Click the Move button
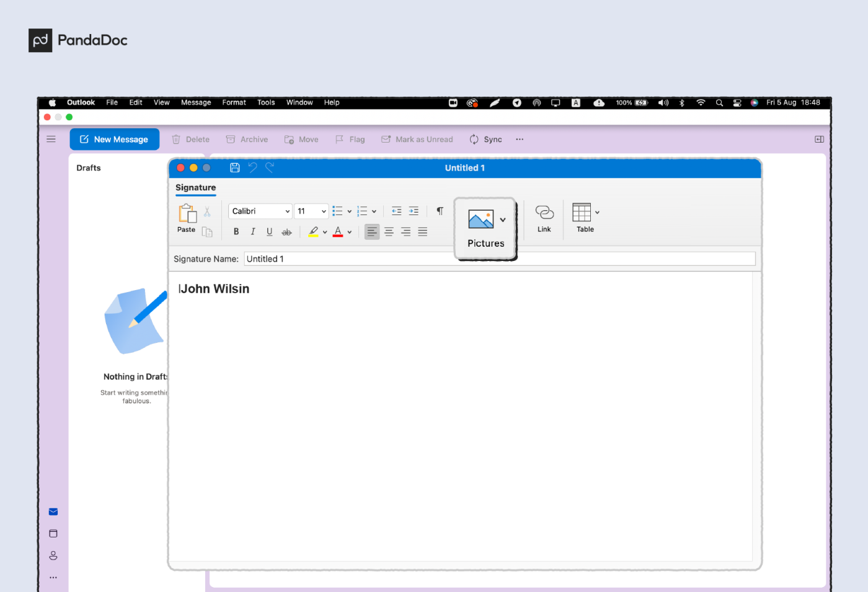 click(x=301, y=139)
